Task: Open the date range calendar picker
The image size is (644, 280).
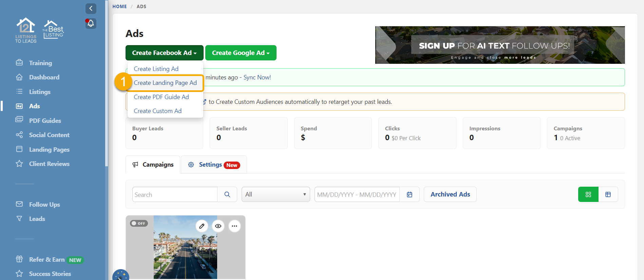Action: (410, 194)
